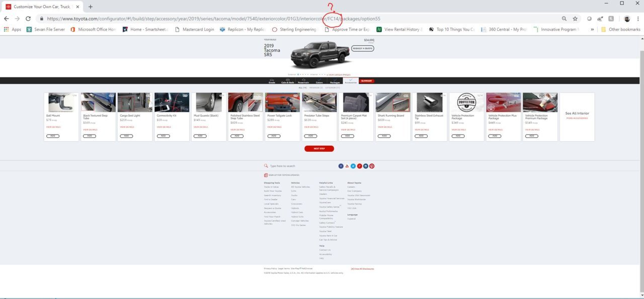Viewport: 644px width, 299px height.
Task: Bookmark this page with the star icon
Action: (575, 19)
